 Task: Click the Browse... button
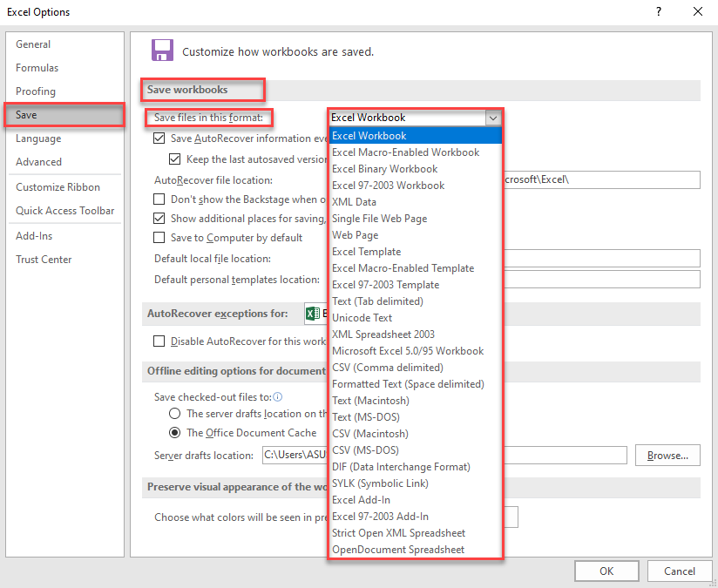pos(667,456)
